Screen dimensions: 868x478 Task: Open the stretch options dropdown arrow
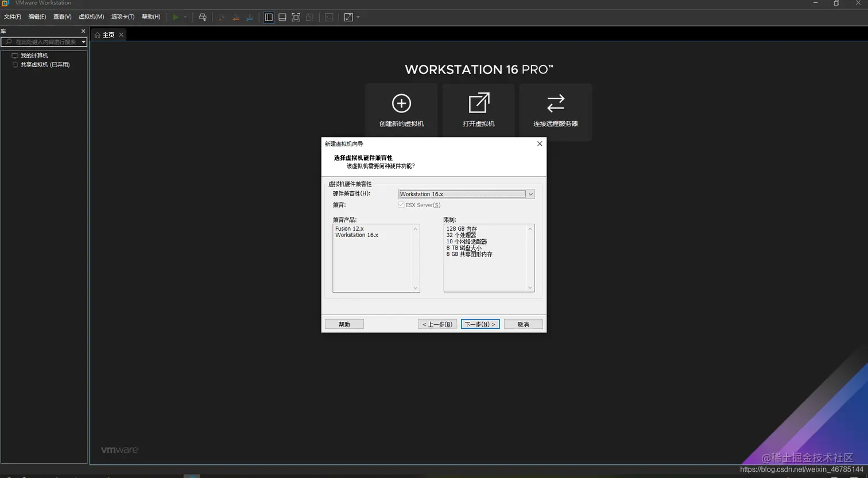click(358, 17)
